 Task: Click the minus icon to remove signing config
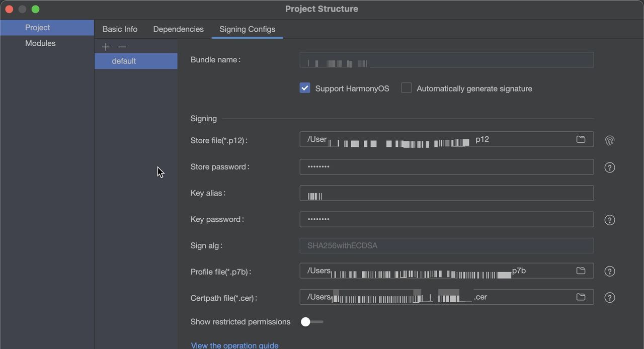[x=122, y=47]
